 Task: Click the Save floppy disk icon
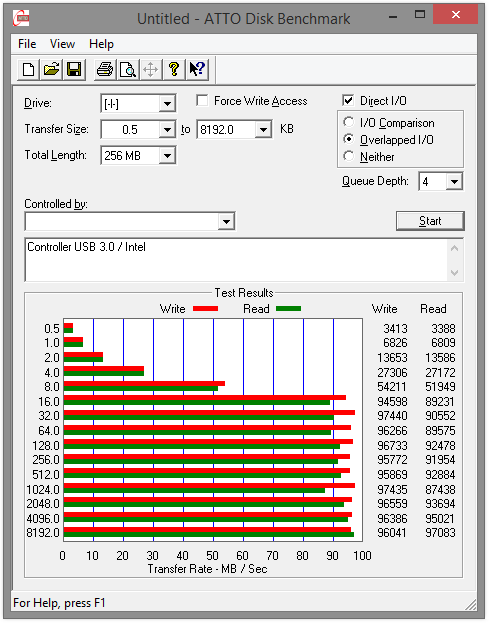coord(74,70)
